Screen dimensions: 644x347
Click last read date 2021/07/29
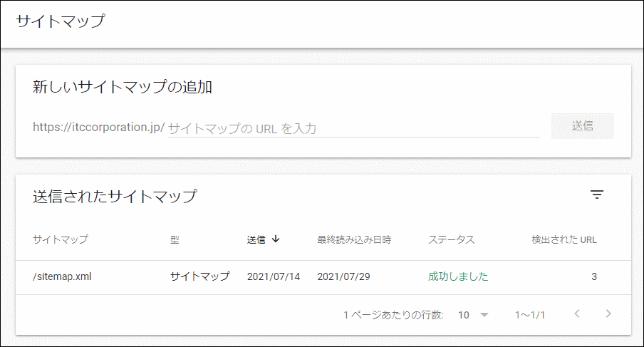click(x=343, y=276)
